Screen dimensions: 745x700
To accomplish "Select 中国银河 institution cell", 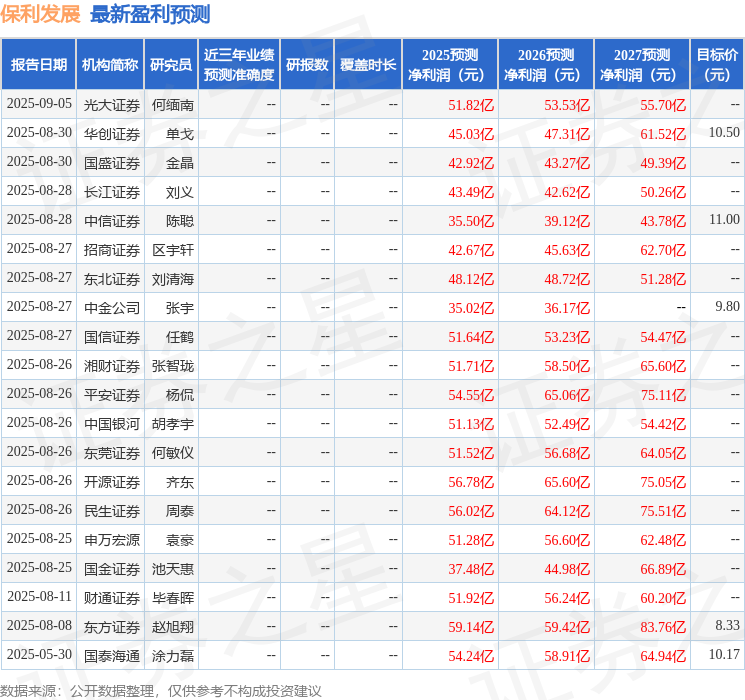I will [112, 424].
